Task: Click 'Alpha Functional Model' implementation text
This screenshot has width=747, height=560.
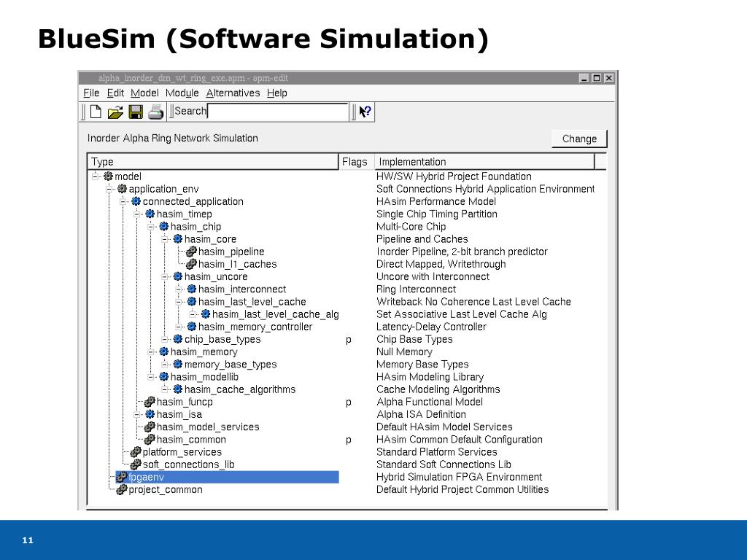Action: [429, 402]
